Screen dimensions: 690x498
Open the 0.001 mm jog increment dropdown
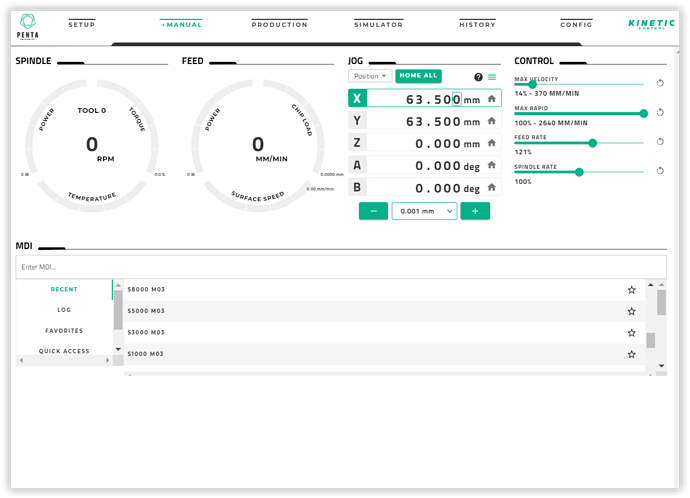point(425,211)
